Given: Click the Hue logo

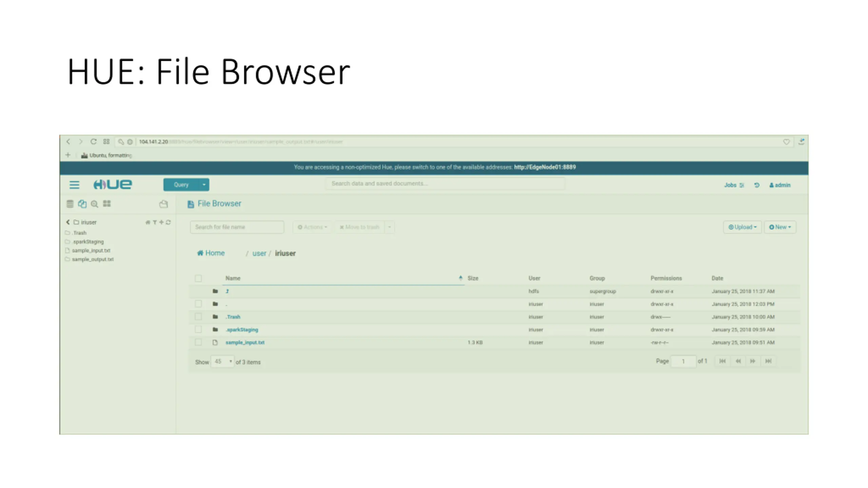Looking at the screenshot, I should (x=113, y=184).
